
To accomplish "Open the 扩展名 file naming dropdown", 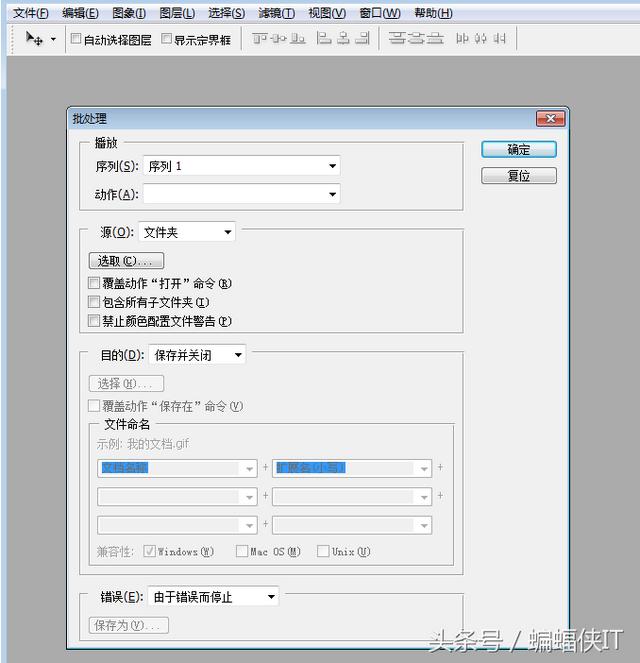I will 352,468.
